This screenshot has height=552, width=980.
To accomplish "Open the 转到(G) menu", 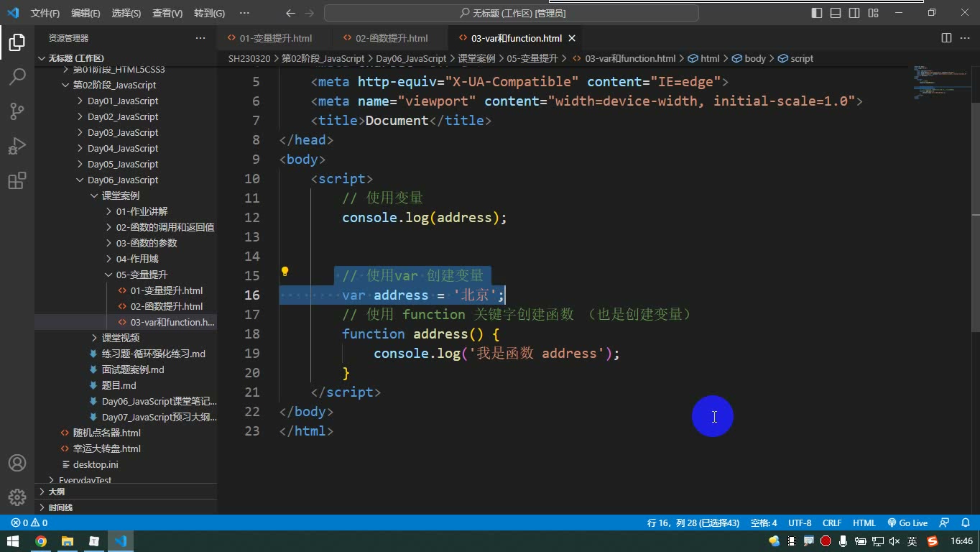I will (x=209, y=13).
